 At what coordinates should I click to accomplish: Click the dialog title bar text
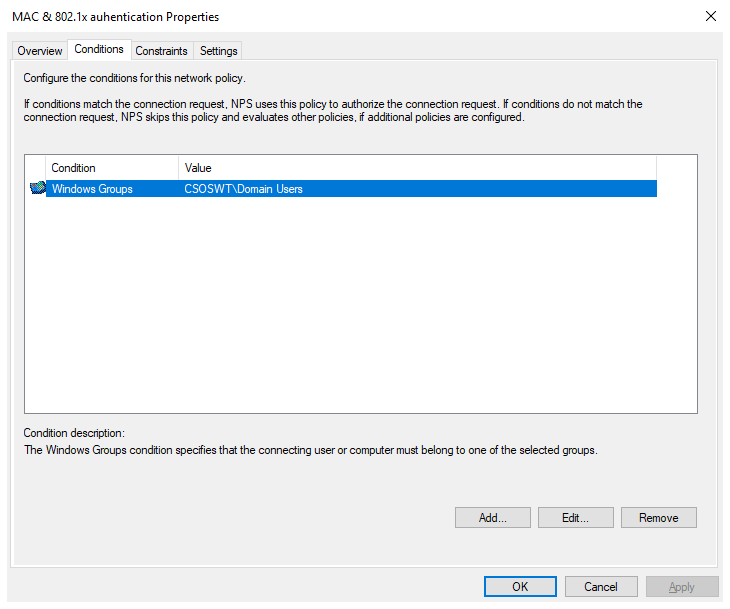[x=115, y=17]
